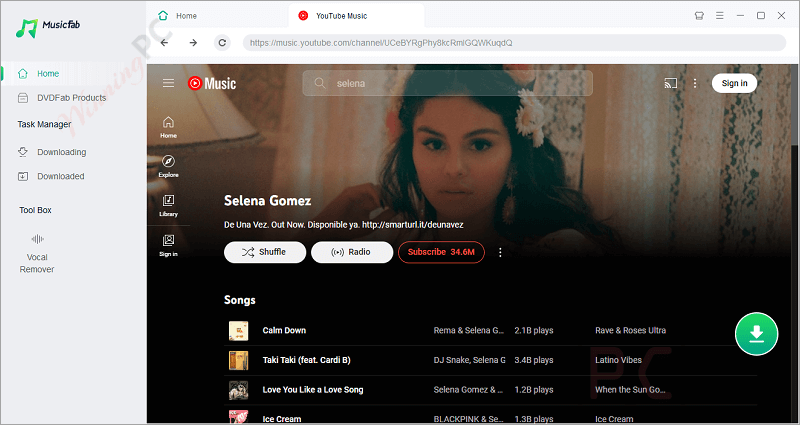The image size is (800, 425).
Task: Click the YouTube Music logo
Action: point(212,83)
